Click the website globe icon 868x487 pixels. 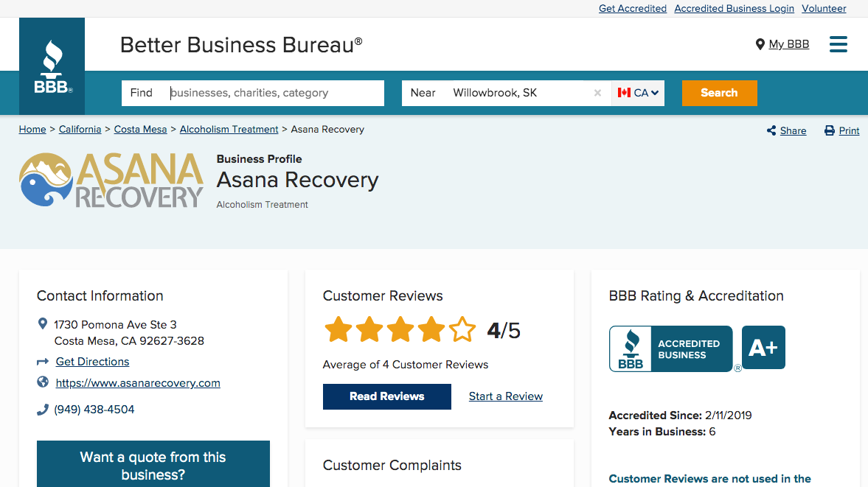(43, 382)
